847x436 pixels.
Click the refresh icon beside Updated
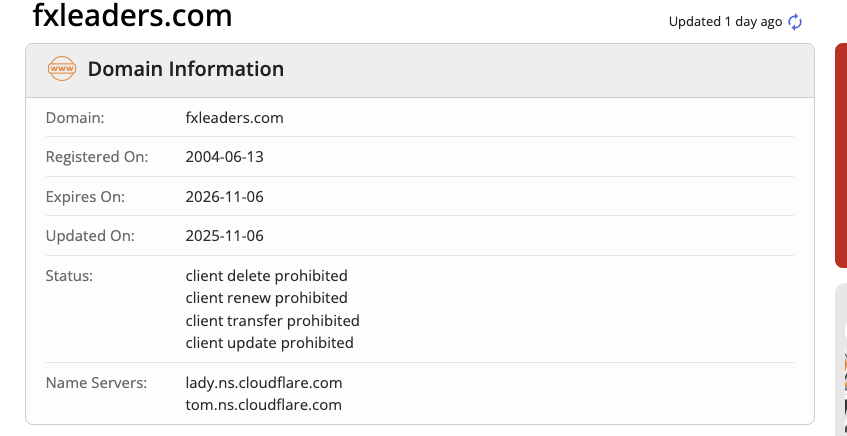tap(795, 22)
